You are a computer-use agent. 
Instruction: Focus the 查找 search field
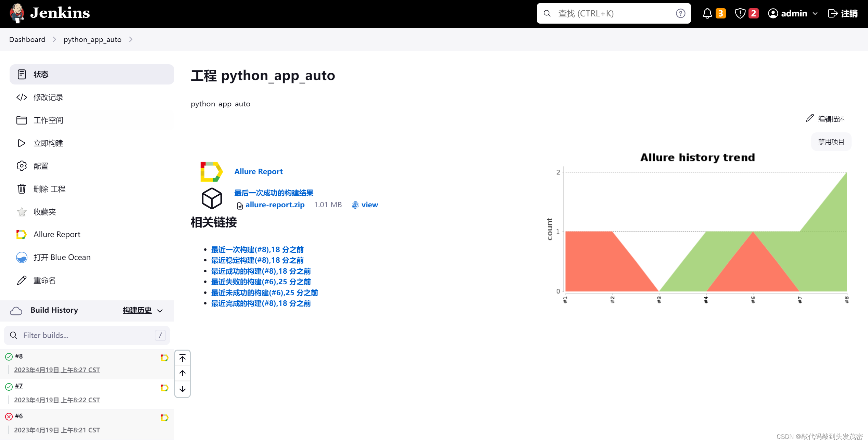click(x=614, y=13)
